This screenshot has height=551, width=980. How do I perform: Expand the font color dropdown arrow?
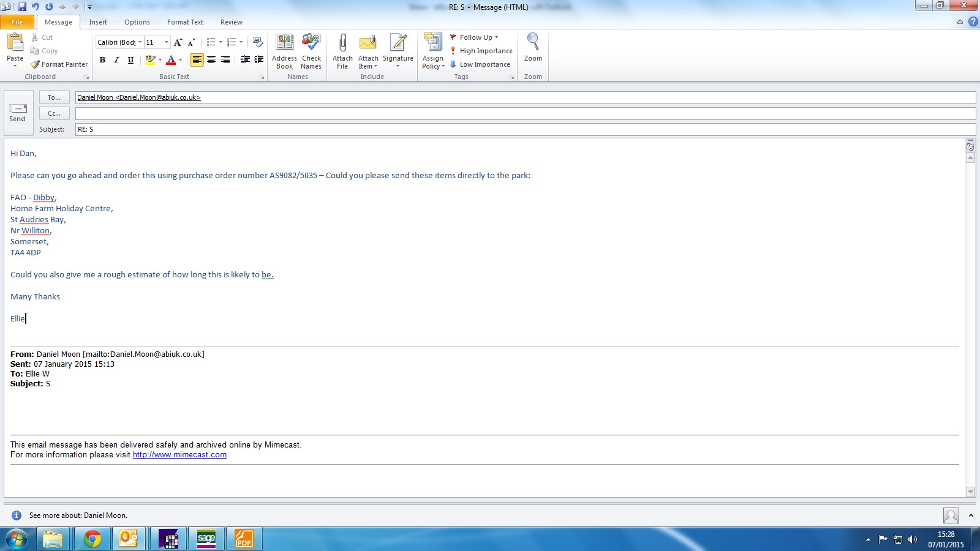point(180,60)
